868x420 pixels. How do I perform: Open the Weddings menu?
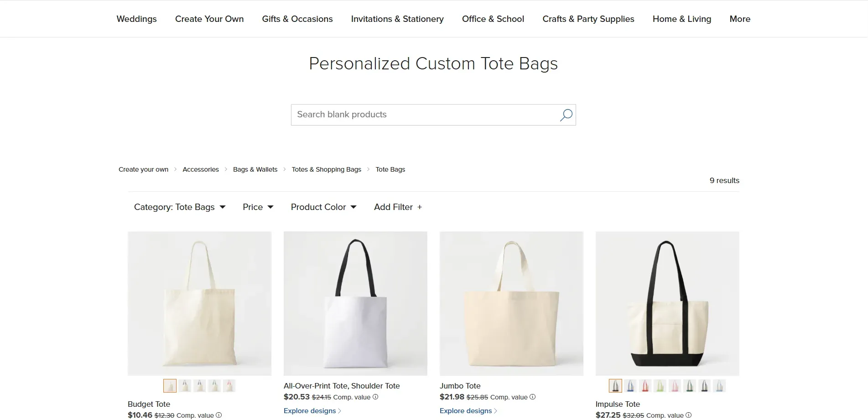pos(136,19)
